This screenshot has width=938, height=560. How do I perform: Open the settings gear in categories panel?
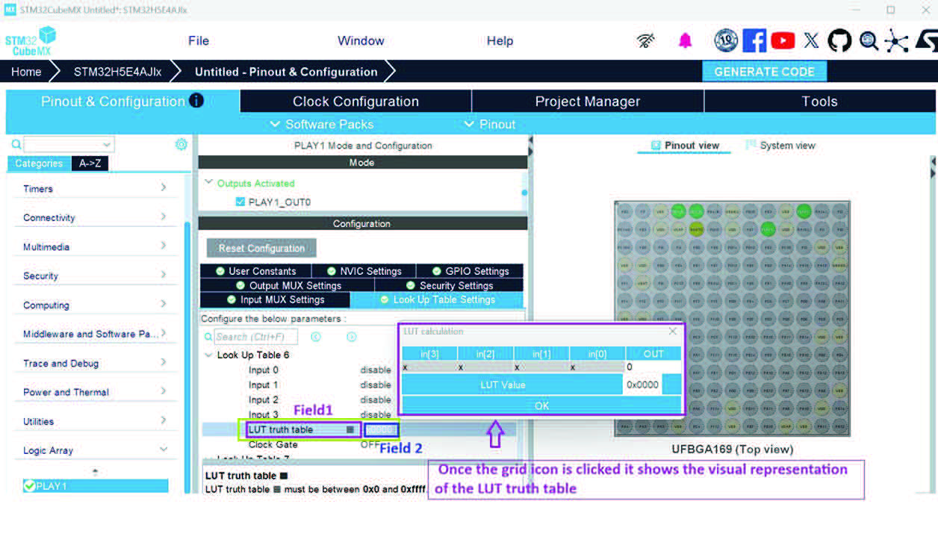point(181,145)
